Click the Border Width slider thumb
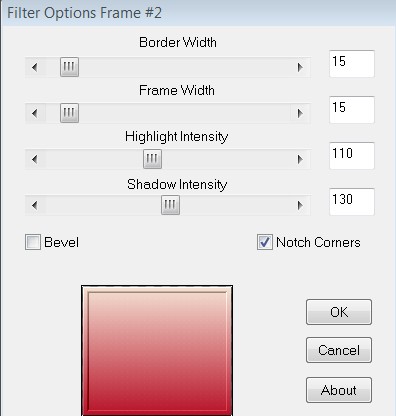This screenshot has height=416, width=396. tap(69, 67)
